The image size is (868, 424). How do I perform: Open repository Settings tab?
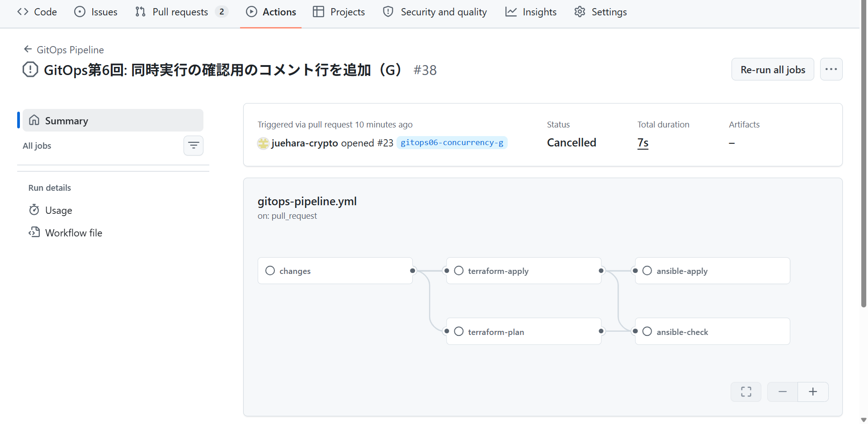(x=600, y=12)
